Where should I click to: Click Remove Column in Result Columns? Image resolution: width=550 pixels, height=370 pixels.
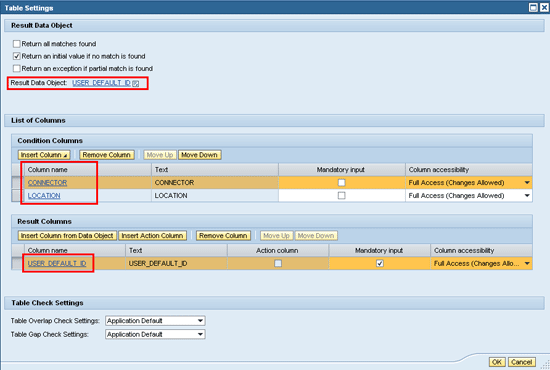[x=223, y=236]
